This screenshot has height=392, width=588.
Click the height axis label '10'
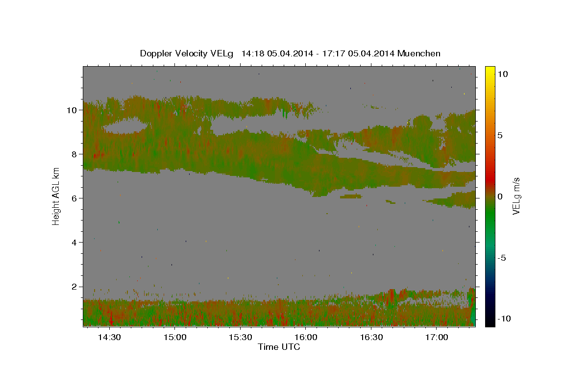[72, 110]
